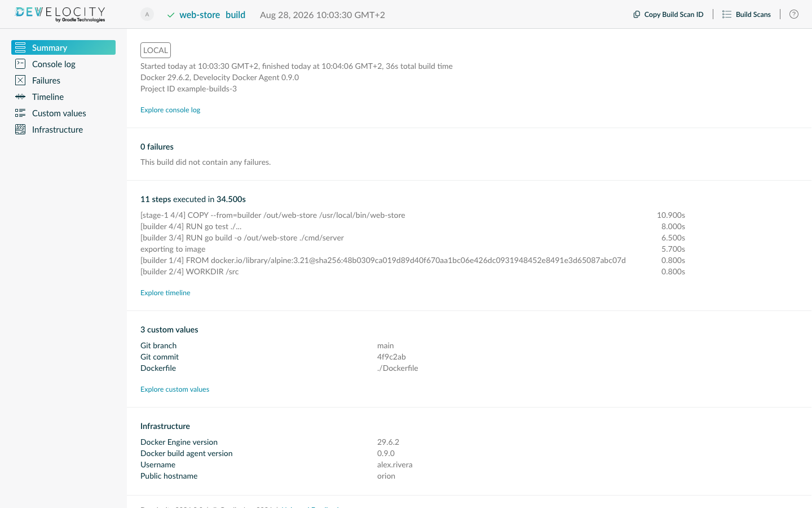Follow the Explore console log link
This screenshot has height=508, width=812.
click(170, 110)
